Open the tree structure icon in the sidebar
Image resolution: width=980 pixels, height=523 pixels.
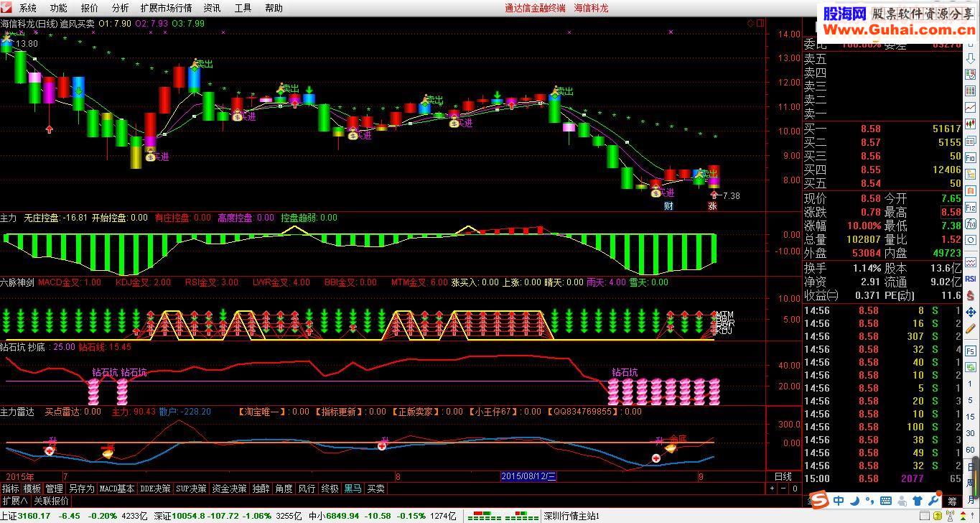(x=971, y=174)
